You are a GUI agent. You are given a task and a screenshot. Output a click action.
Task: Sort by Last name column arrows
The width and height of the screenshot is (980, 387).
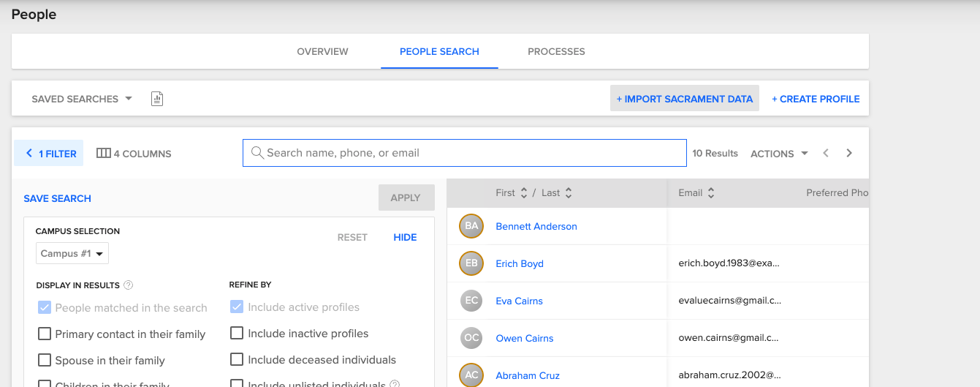569,193
